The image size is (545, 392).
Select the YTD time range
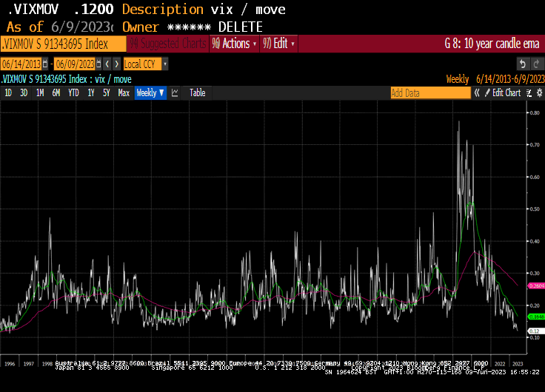tap(73, 93)
